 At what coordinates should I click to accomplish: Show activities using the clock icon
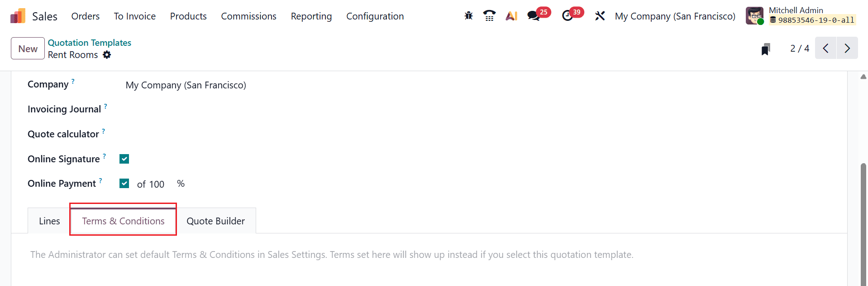(x=568, y=16)
